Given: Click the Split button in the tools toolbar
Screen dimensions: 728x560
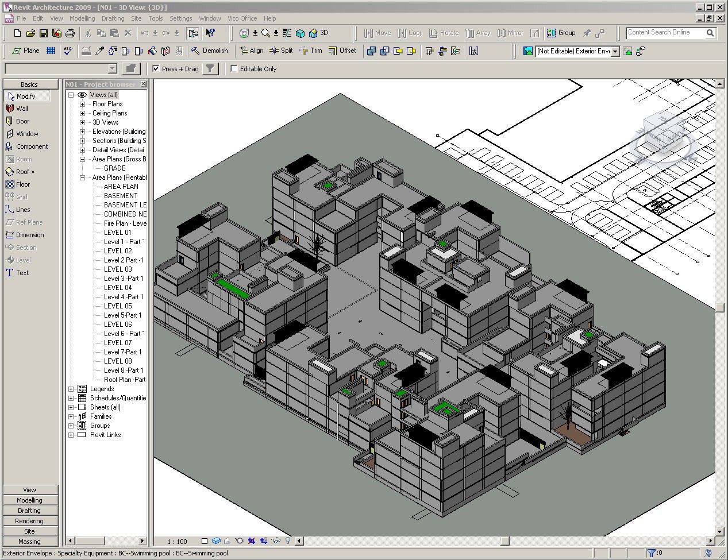Looking at the screenshot, I should click(x=282, y=51).
